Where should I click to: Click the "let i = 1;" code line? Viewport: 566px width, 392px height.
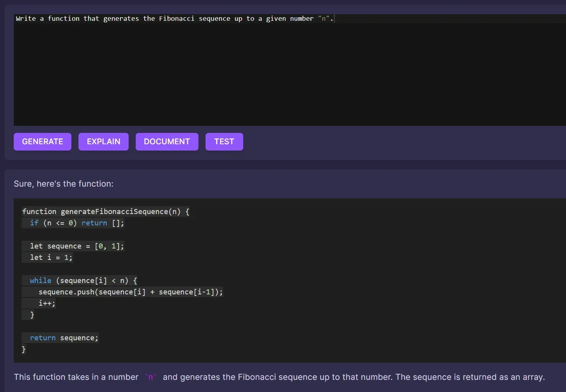51,258
